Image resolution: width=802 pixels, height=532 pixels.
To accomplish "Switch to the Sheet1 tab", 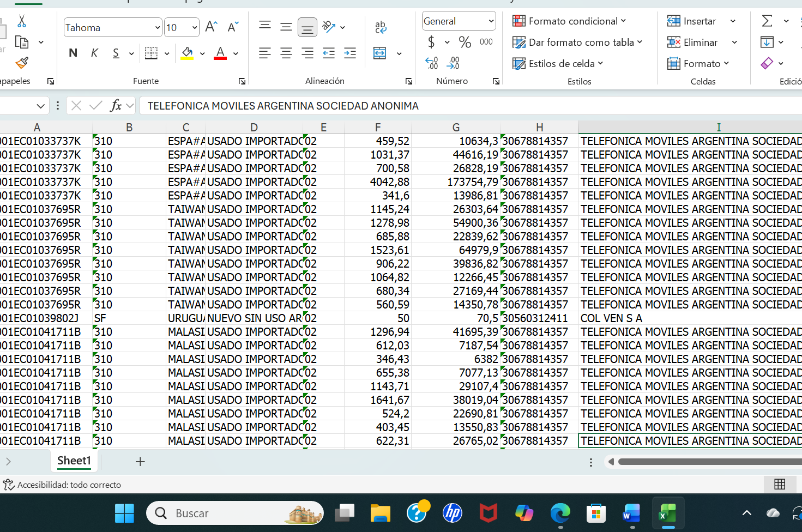I will click(x=74, y=461).
